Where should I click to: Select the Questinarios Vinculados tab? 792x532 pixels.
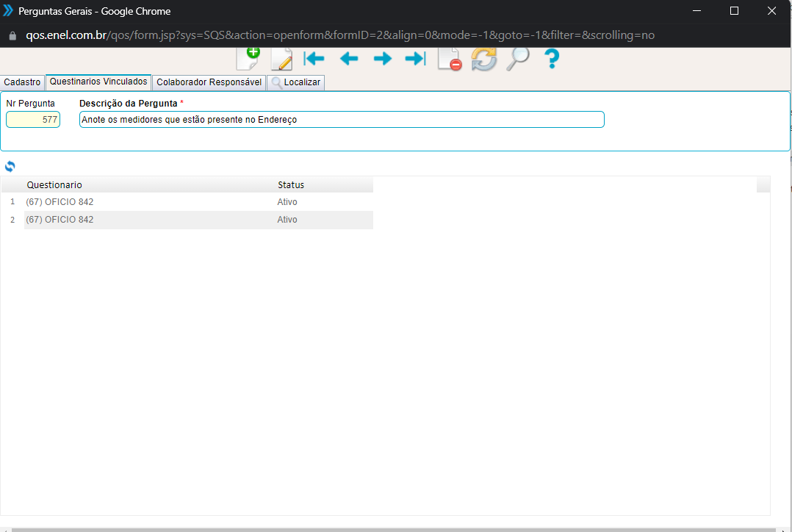pos(98,82)
